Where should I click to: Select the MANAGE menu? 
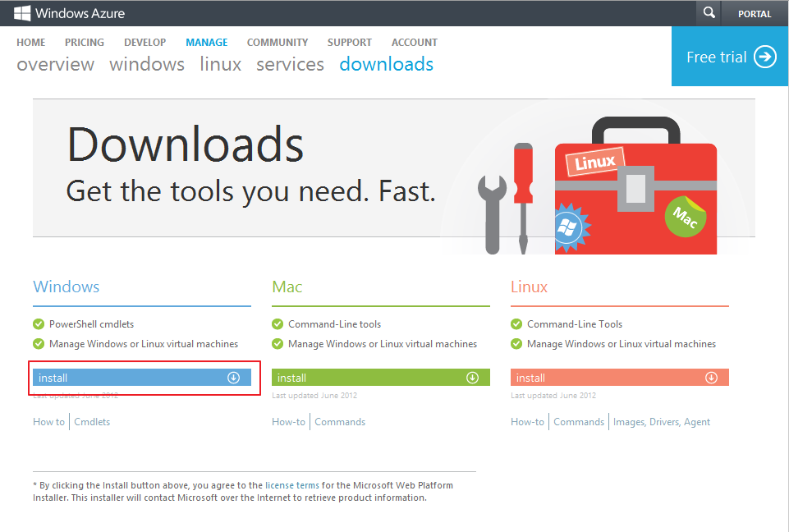coord(207,42)
